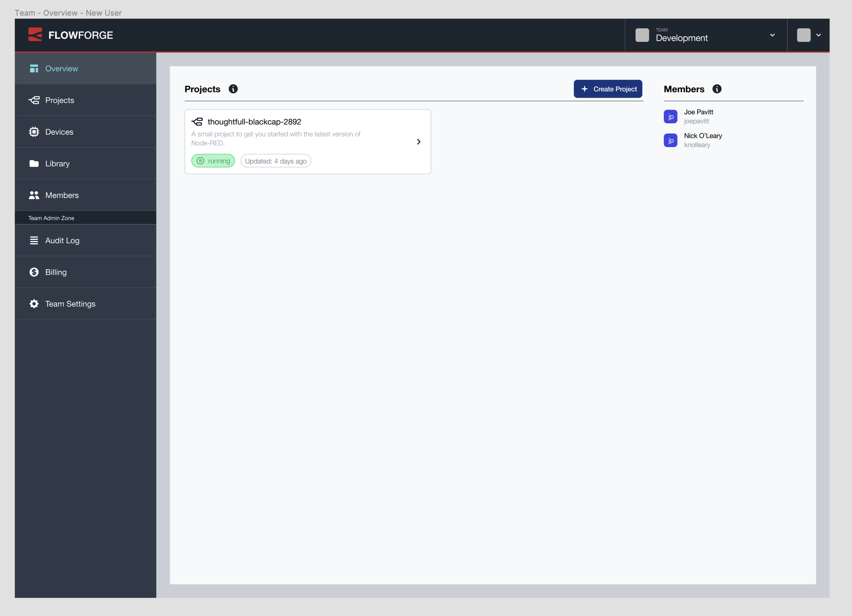Screen dimensions: 852x616
Task: Click the running status badge
Action: coord(213,161)
